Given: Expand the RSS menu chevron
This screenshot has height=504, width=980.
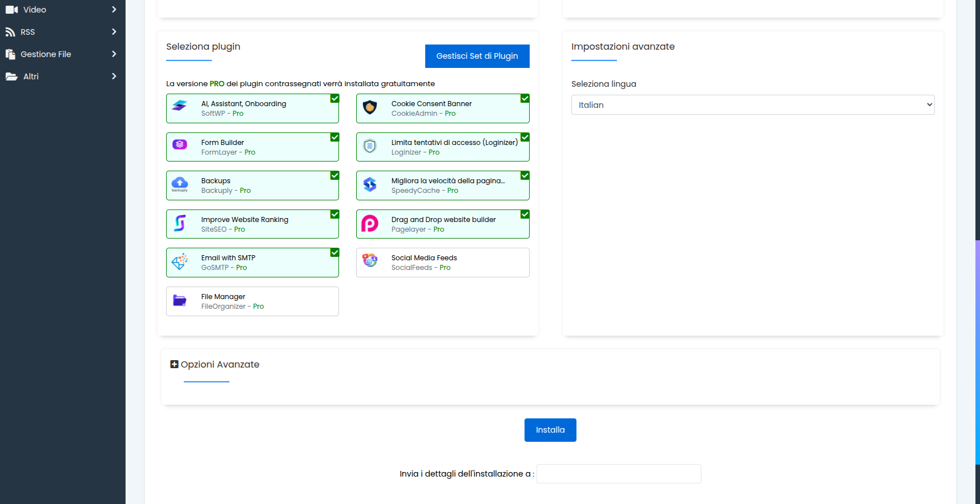Looking at the screenshot, I should tap(114, 32).
